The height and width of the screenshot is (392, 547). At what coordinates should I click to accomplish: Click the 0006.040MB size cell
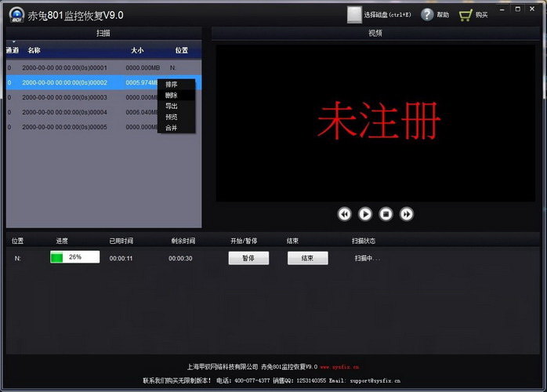tap(142, 112)
